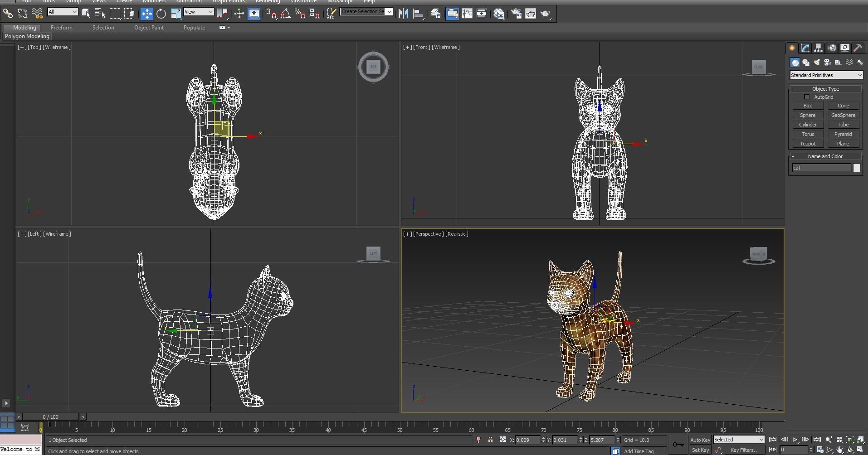
Task: Collapse the Object Type rollout
Action: coord(825,89)
